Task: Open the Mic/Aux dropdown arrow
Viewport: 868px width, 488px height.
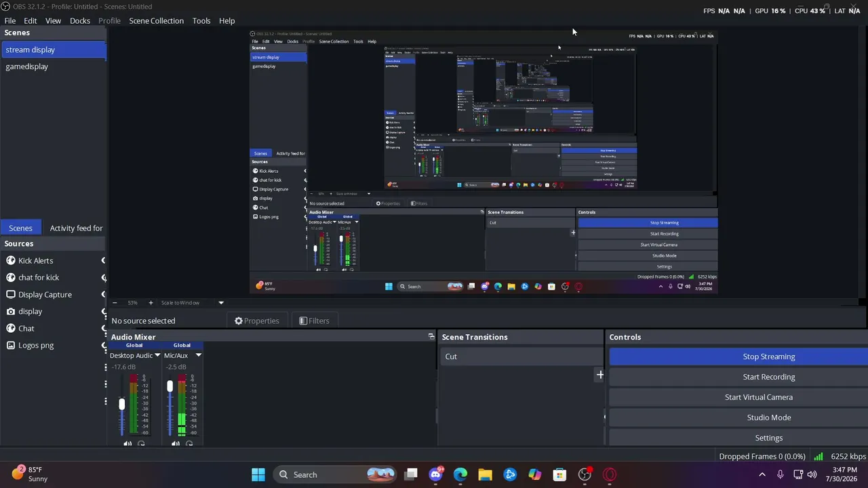Action: pos(198,355)
